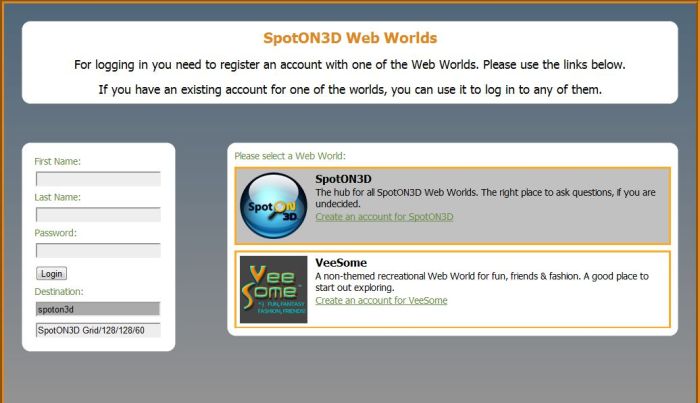This screenshot has width=700, height=403.
Task: Click the Password label text
Action: (55, 233)
